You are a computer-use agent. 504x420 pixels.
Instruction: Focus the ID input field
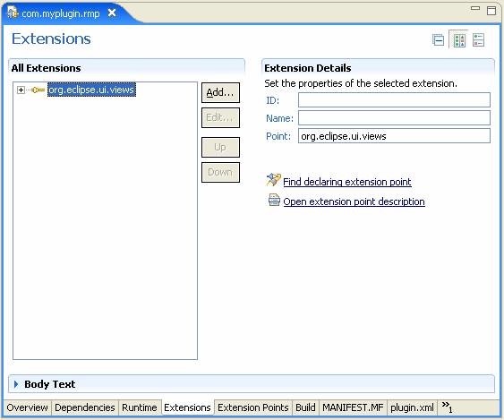394,100
